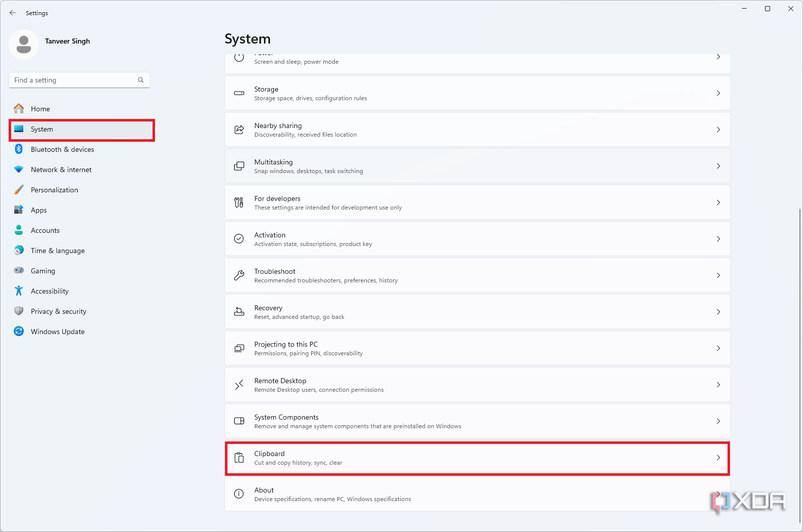Click the System Components icon
This screenshot has width=803, height=532.
(x=239, y=421)
